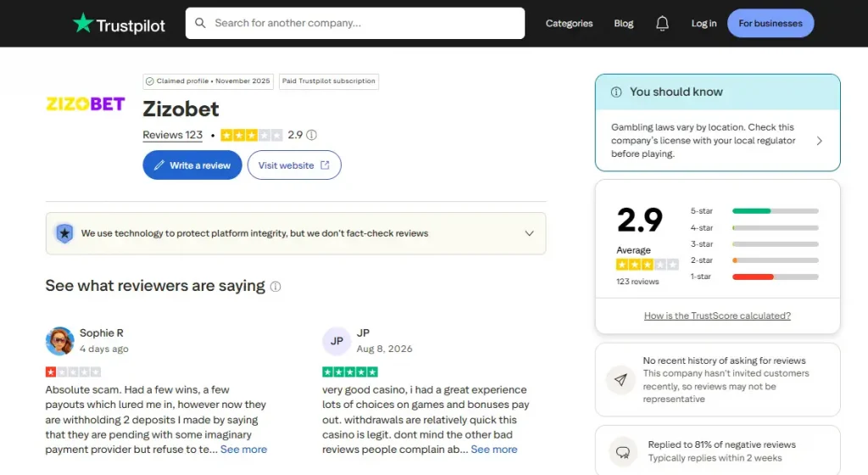This screenshot has width=868, height=475.
Task: Click reviewer name Sophie R
Action: tap(102, 333)
